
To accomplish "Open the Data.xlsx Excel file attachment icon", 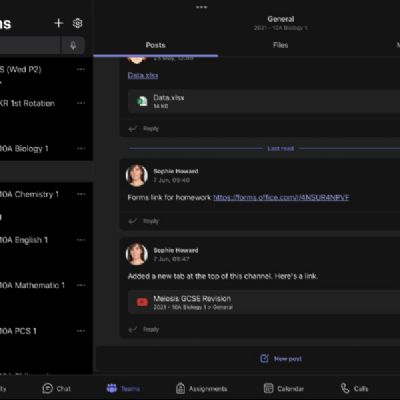I will point(142,101).
